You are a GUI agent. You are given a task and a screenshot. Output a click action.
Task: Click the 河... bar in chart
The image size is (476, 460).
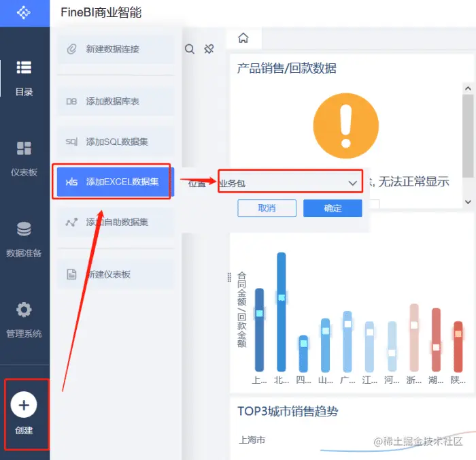click(x=392, y=346)
